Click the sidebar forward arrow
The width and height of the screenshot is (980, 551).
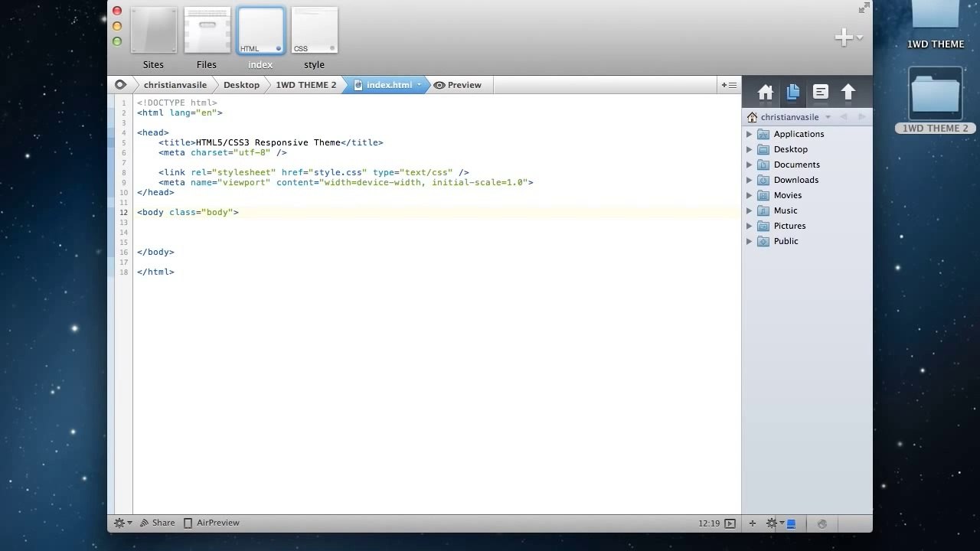click(861, 117)
